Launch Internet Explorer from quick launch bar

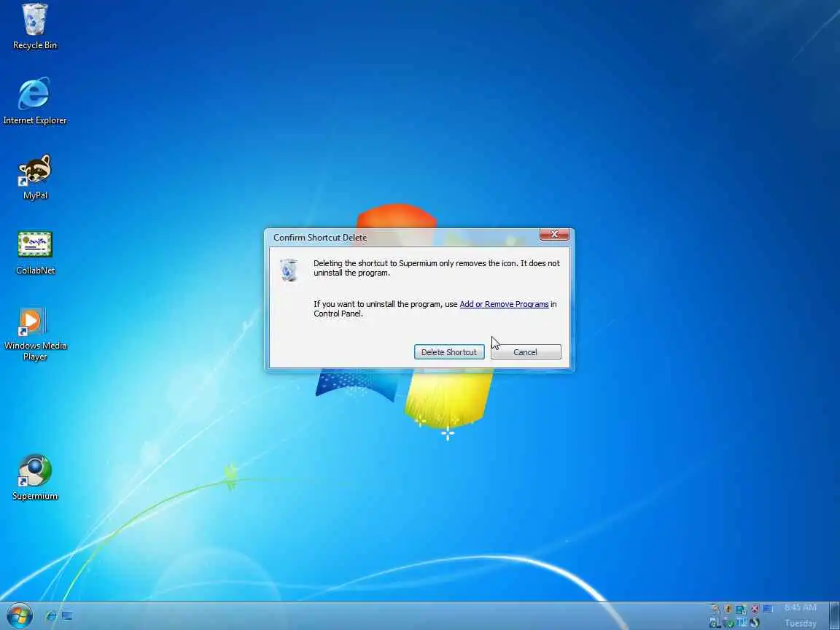coord(51,616)
